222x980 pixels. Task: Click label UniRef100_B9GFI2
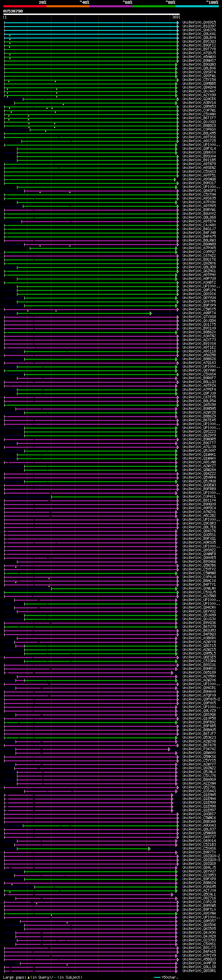[199, 45]
